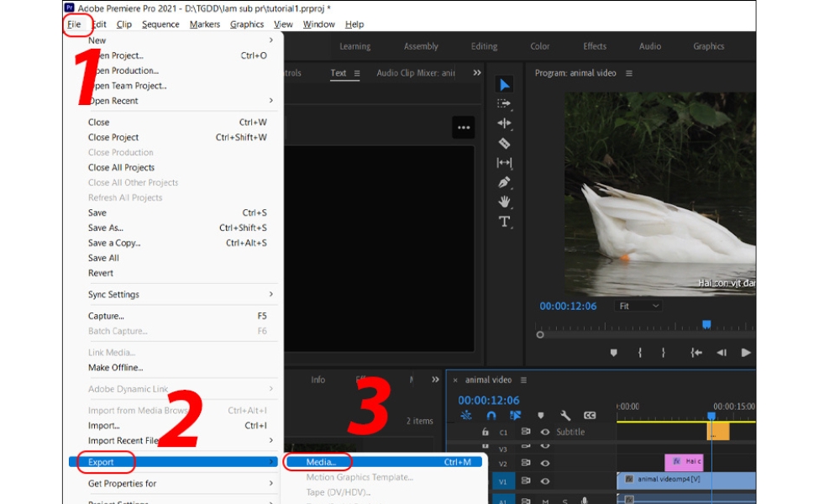Image resolution: width=840 pixels, height=504 pixels.
Task: Click the timeline ruler playhead handle
Action: 711,416
